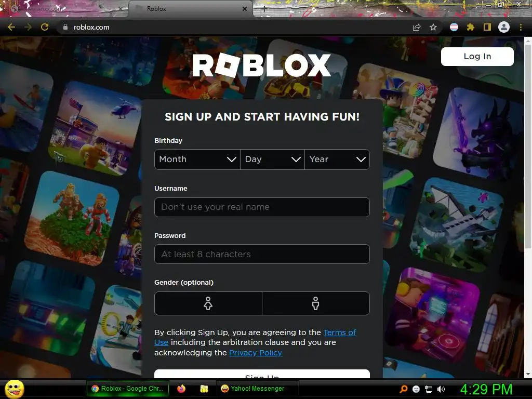Open the Privacy Policy link

pyautogui.click(x=256, y=353)
